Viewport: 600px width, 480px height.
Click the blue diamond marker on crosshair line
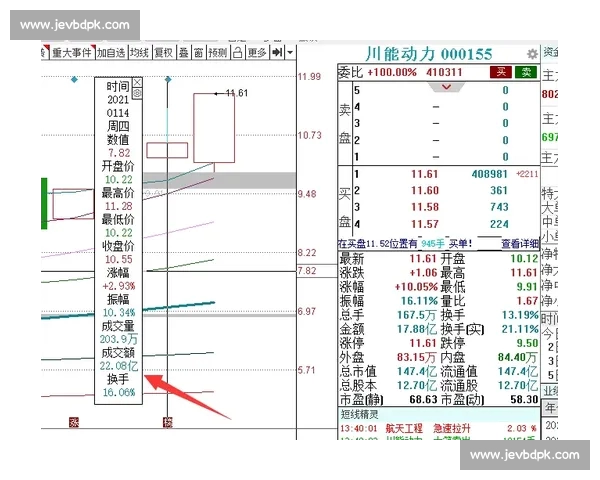pos(168,79)
